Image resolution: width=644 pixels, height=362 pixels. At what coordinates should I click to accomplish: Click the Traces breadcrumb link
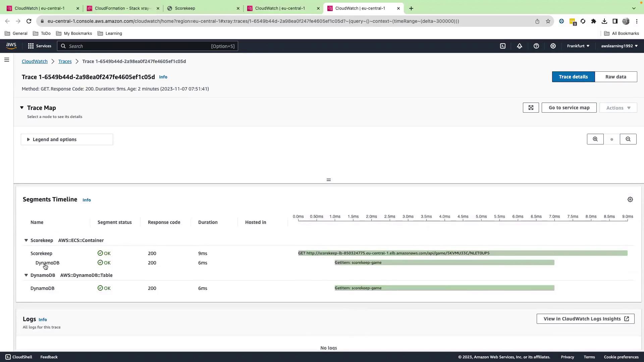[x=65, y=62]
